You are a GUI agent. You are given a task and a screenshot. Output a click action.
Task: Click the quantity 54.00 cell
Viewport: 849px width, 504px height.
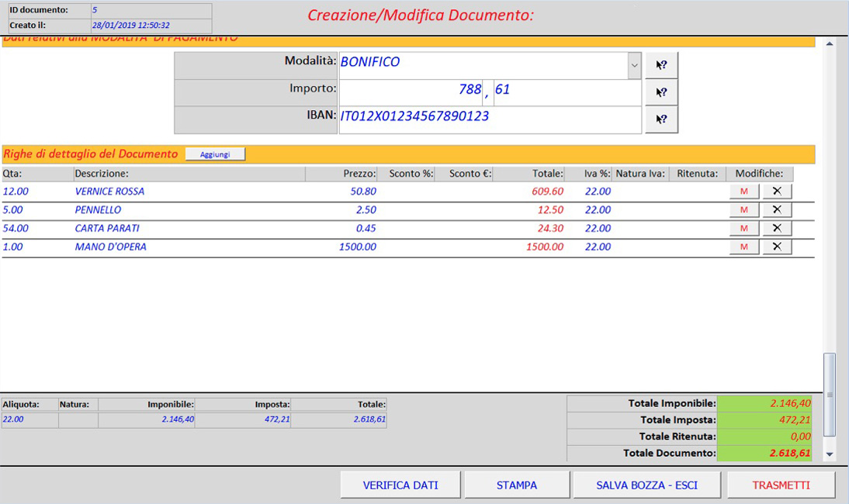tap(16, 228)
